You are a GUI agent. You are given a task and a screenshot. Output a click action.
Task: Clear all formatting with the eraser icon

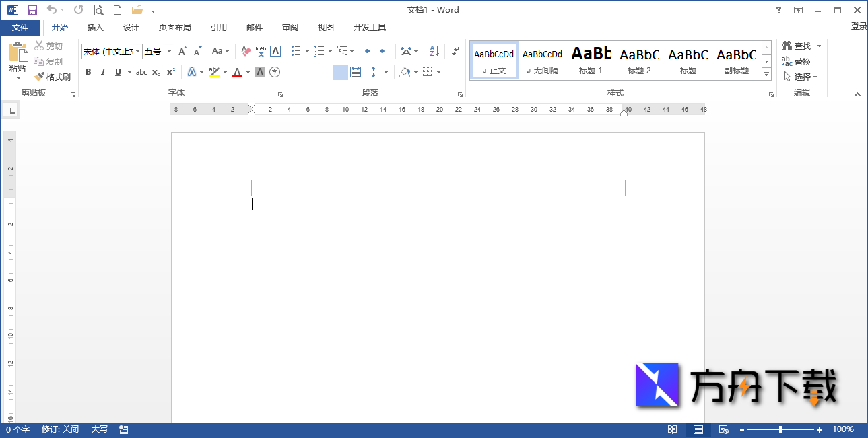[x=245, y=50]
